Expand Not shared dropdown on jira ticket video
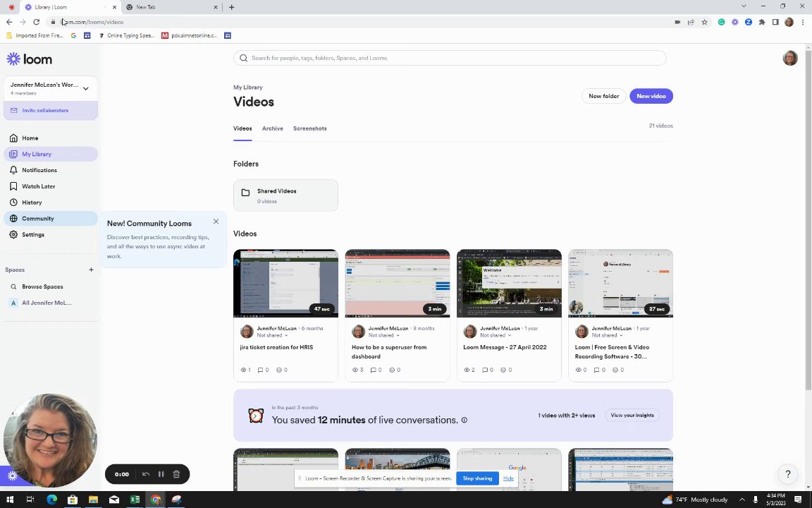 pos(272,335)
